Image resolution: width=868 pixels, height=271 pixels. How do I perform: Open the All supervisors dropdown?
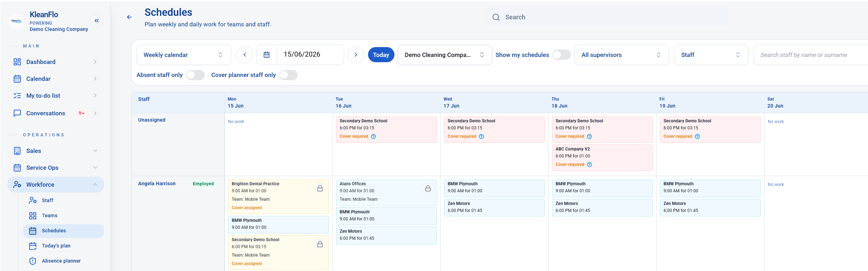(x=622, y=55)
